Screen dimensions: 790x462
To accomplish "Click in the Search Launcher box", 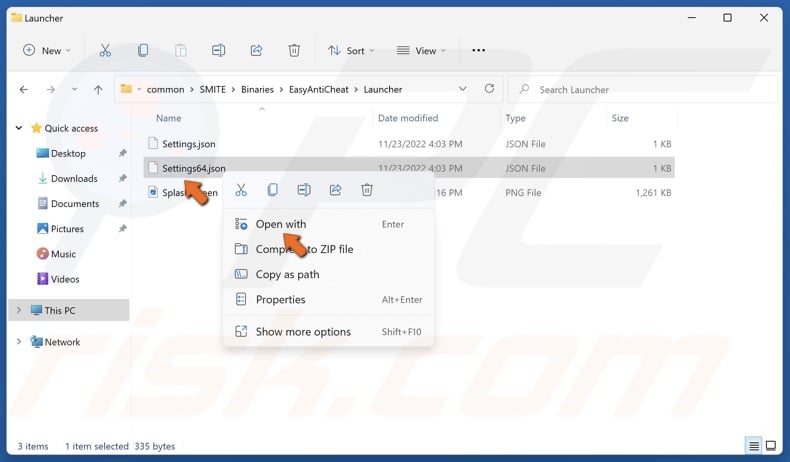I will tap(642, 90).
